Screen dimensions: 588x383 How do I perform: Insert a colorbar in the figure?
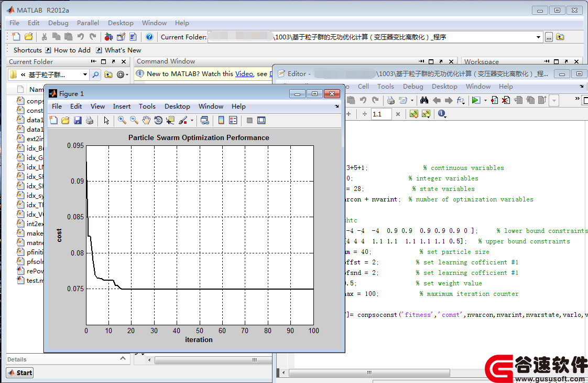click(x=221, y=120)
